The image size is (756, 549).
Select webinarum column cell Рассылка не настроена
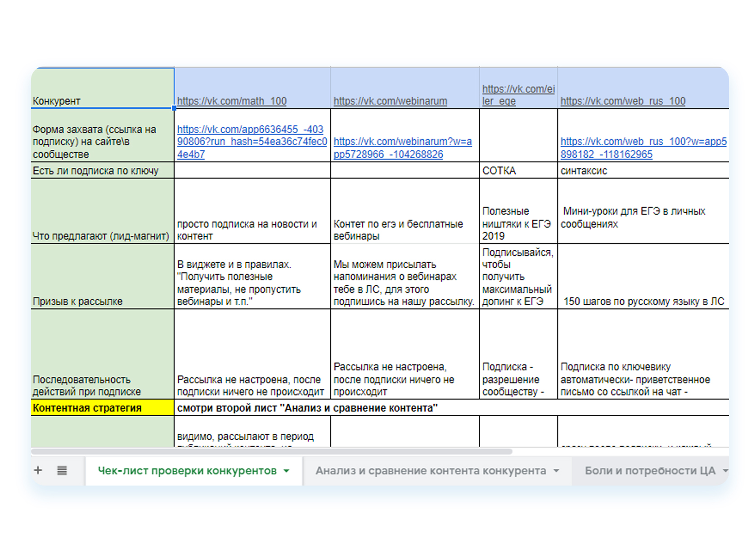[405, 354]
